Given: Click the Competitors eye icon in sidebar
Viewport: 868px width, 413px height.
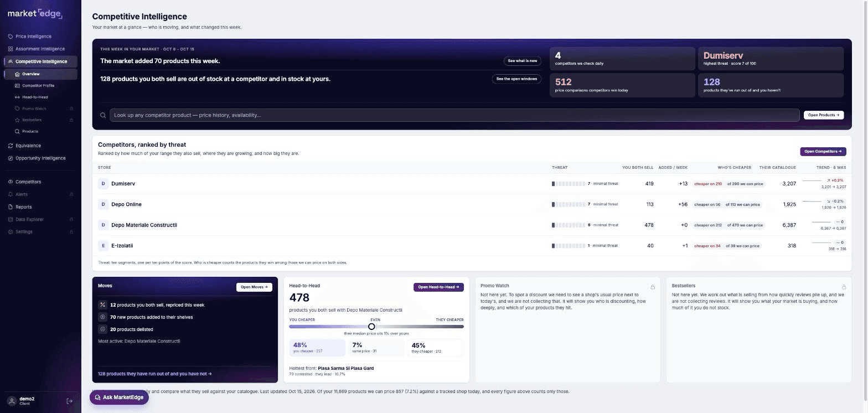Looking at the screenshot, I should click(11, 182).
